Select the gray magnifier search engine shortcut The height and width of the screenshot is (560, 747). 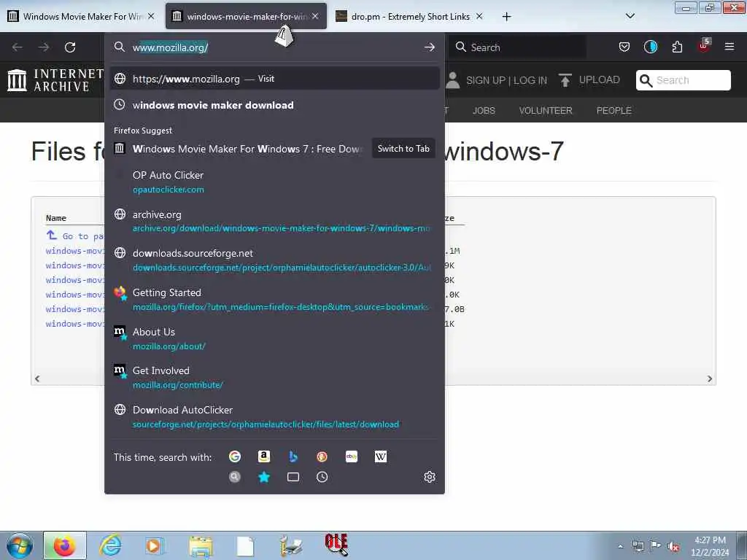(234, 477)
